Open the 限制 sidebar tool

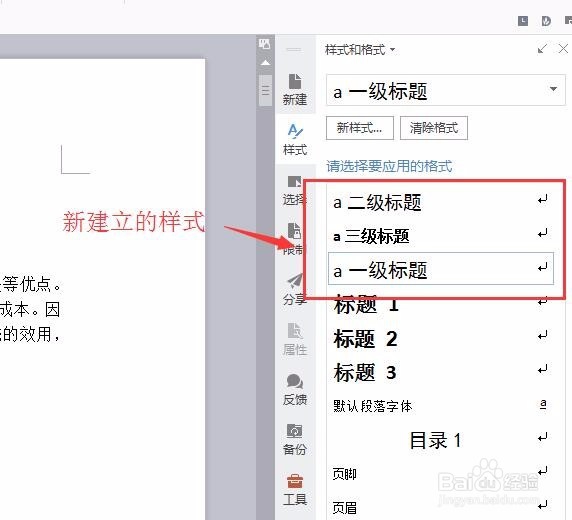[293, 239]
